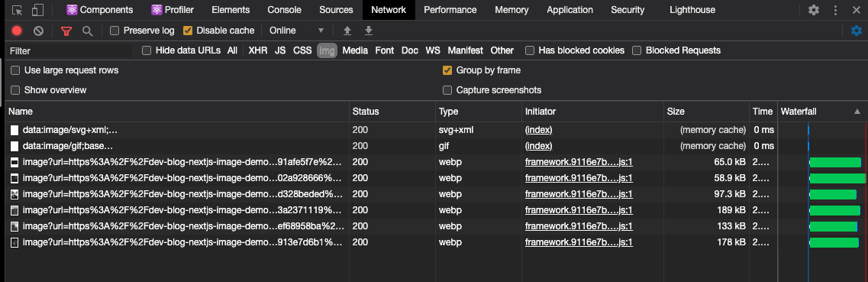Open (index) initiator of svg+xml row
This screenshot has height=282, width=868.
pos(539,130)
